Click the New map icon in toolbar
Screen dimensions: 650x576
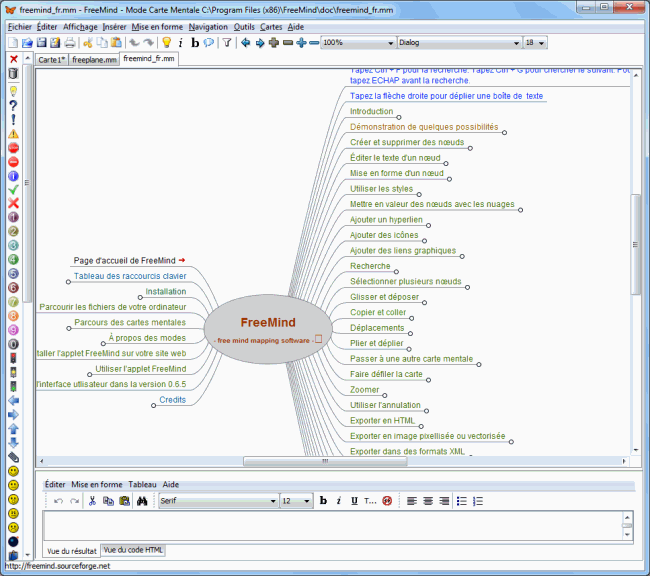click(13, 43)
